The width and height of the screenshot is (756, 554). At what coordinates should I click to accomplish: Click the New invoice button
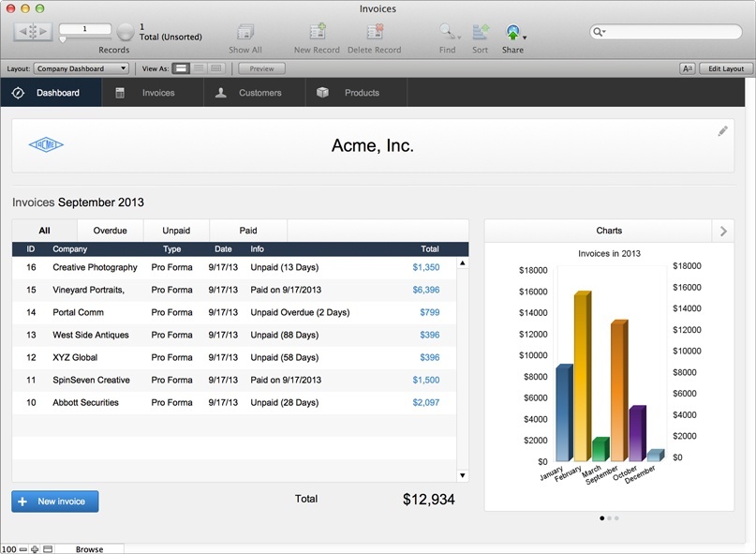pyautogui.click(x=55, y=502)
